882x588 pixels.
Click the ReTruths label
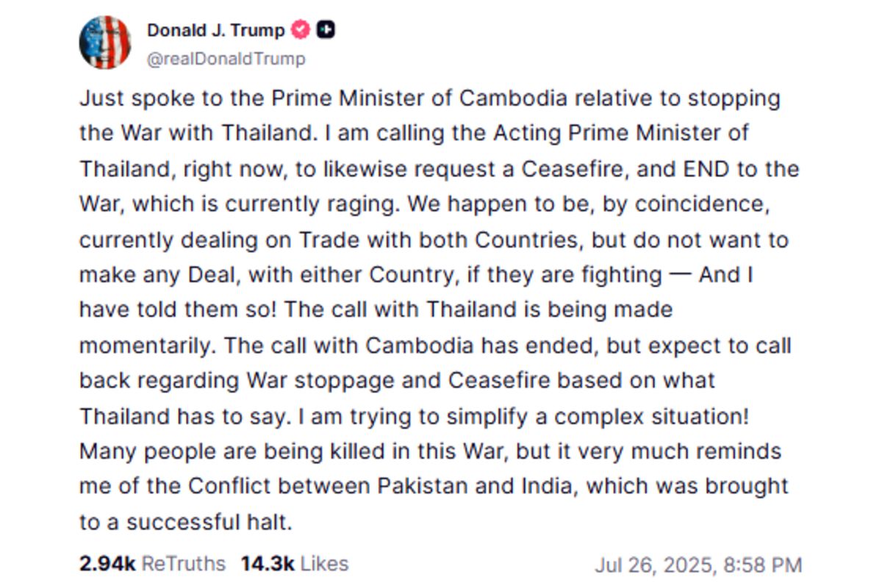(183, 564)
